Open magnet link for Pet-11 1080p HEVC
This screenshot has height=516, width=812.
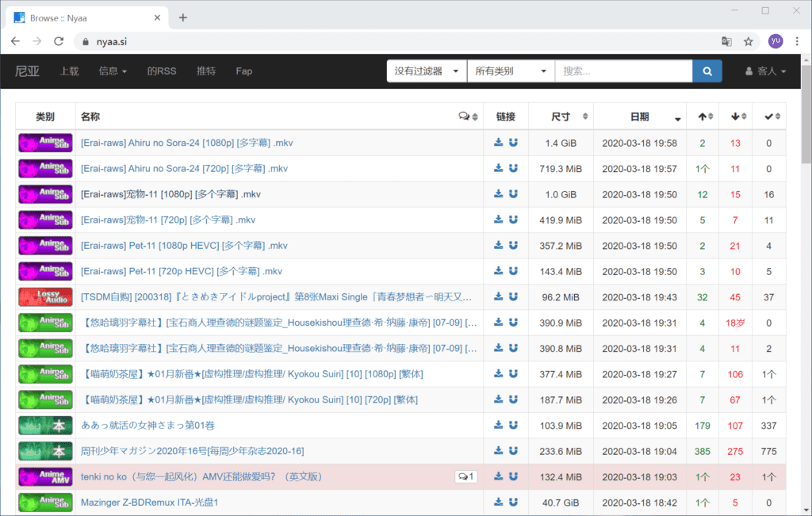pyautogui.click(x=513, y=246)
